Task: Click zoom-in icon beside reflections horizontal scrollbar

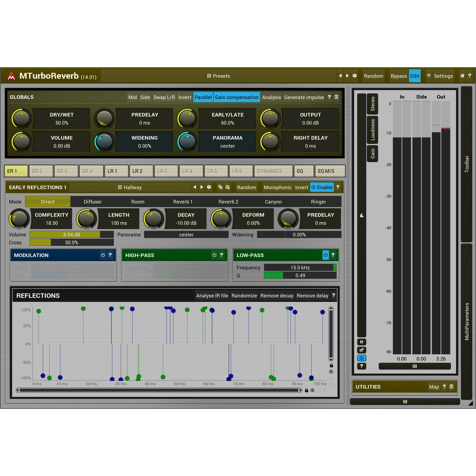Action: point(312,390)
